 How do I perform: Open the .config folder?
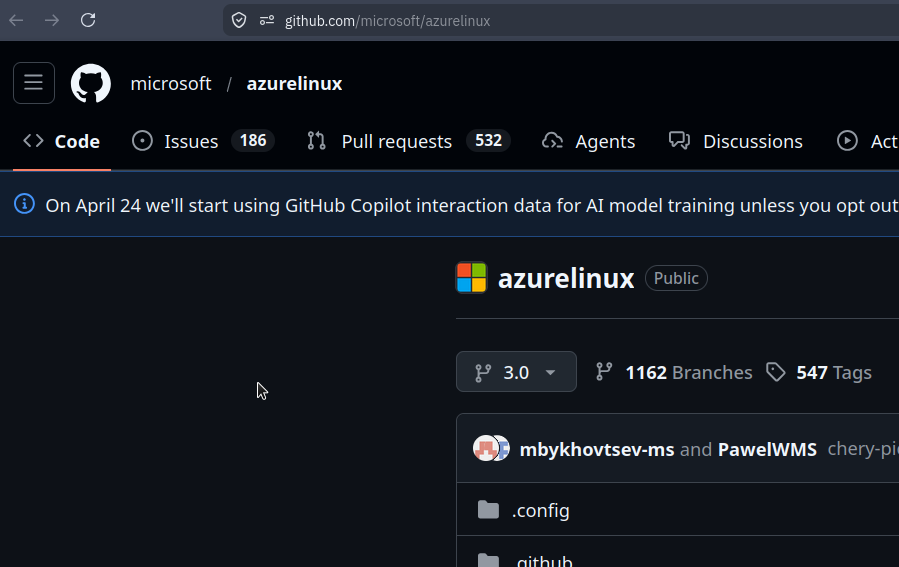[541, 510]
